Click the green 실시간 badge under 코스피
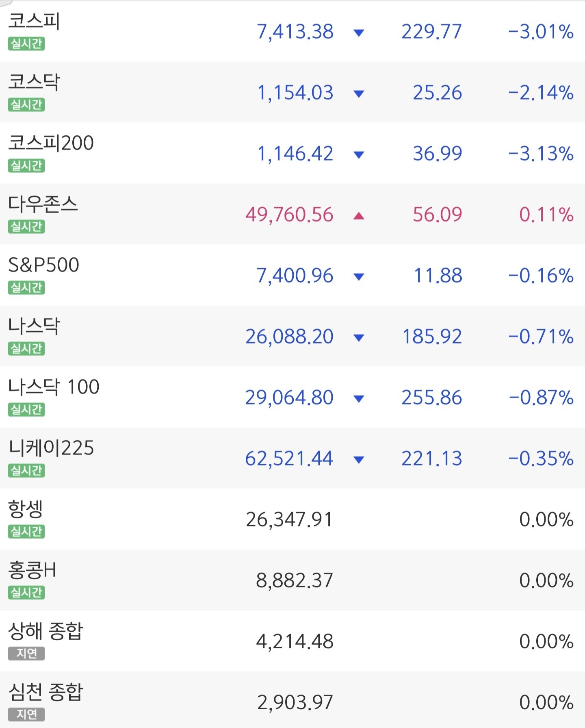The height and width of the screenshot is (728, 585). click(26, 43)
